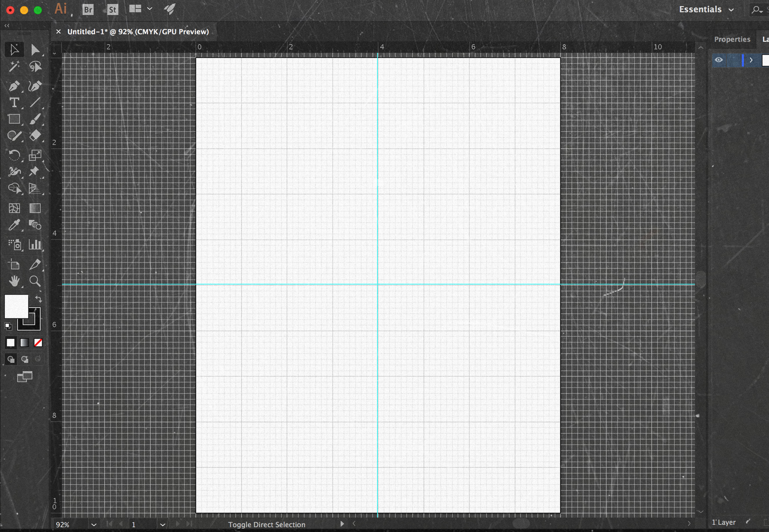Screen dimensions: 769x532
Task: Pick the Eyedropper tool
Action: (x=14, y=225)
